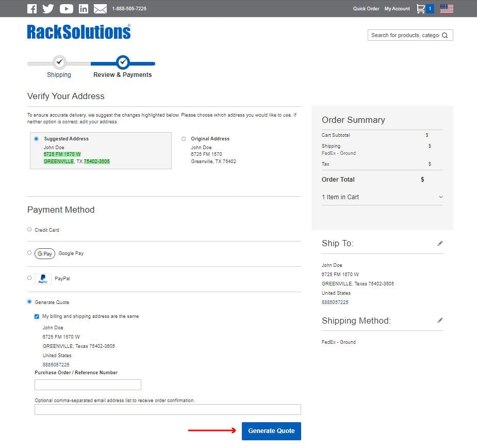
Task: Click the Purchase Order reference number field
Action: [88, 385]
